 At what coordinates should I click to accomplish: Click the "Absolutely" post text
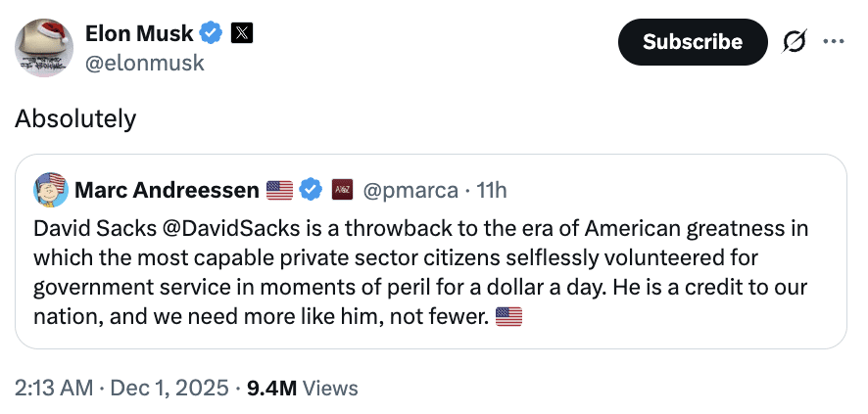click(x=75, y=119)
